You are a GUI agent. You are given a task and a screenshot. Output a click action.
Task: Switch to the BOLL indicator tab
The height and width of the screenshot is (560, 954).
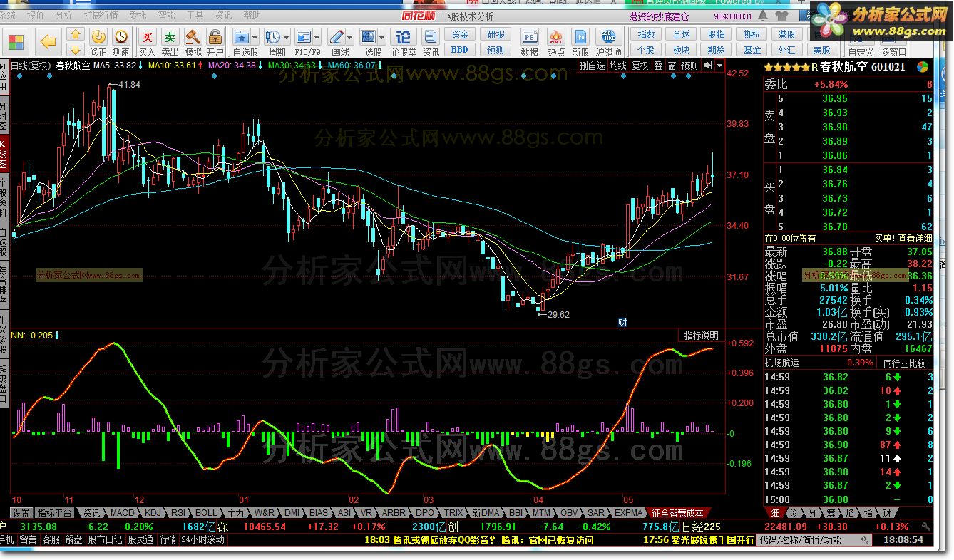(206, 512)
